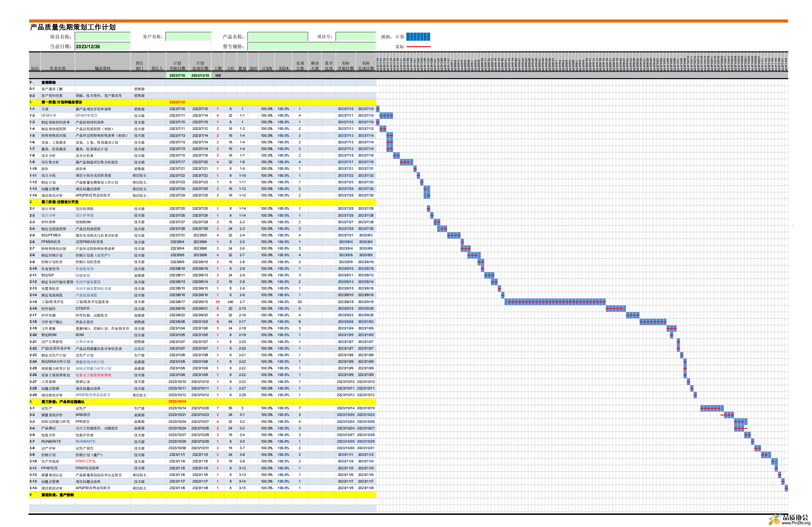The image size is (812, 527).
Task: Click the red 设备及工装模具保养表 text
Action: point(93,375)
